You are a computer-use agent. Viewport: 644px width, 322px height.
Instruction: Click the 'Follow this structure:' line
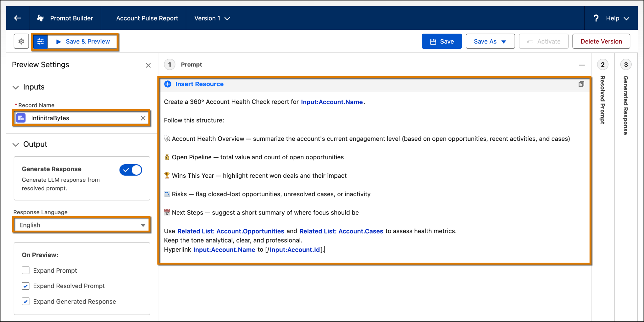(194, 120)
